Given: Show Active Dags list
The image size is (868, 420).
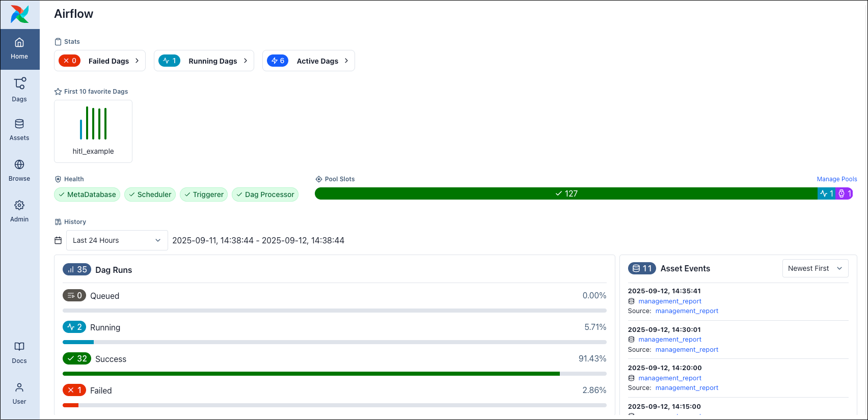Looking at the screenshot, I should point(308,61).
